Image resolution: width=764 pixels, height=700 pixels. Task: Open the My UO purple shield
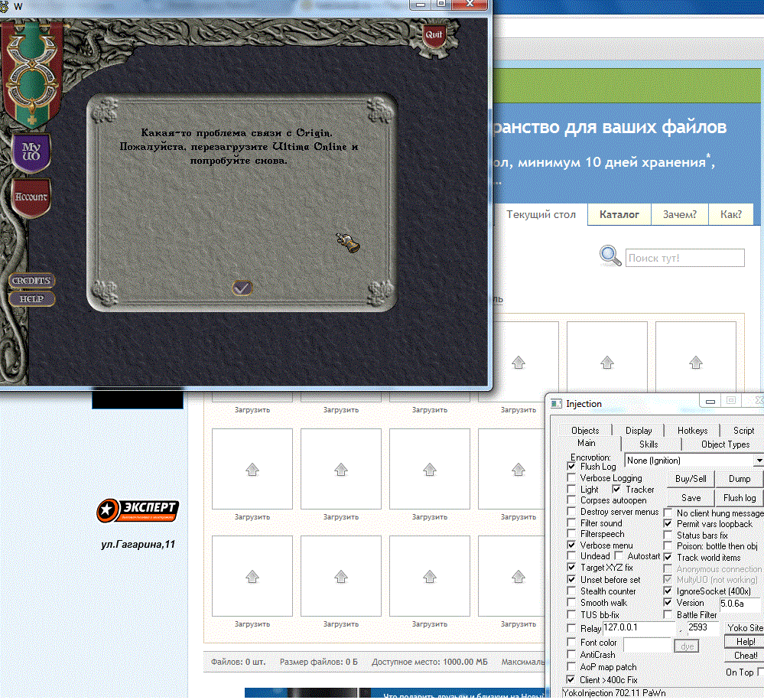[31, 151]
